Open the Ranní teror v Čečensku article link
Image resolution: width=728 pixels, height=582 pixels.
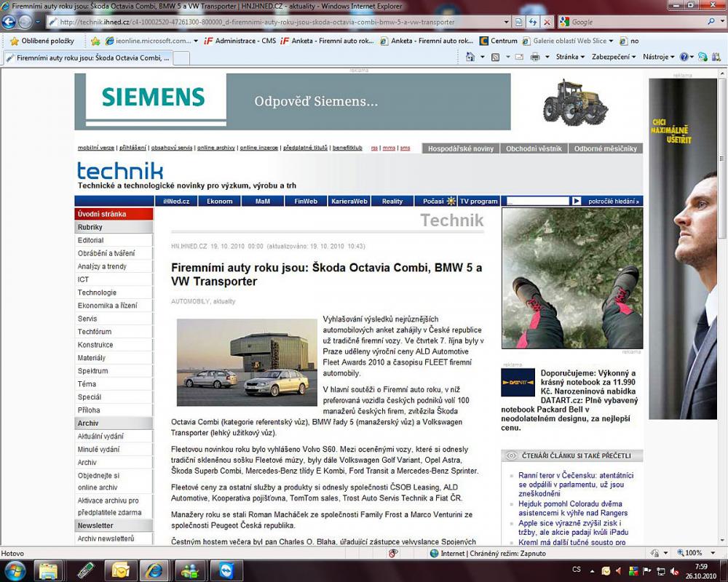click(576, 484)
